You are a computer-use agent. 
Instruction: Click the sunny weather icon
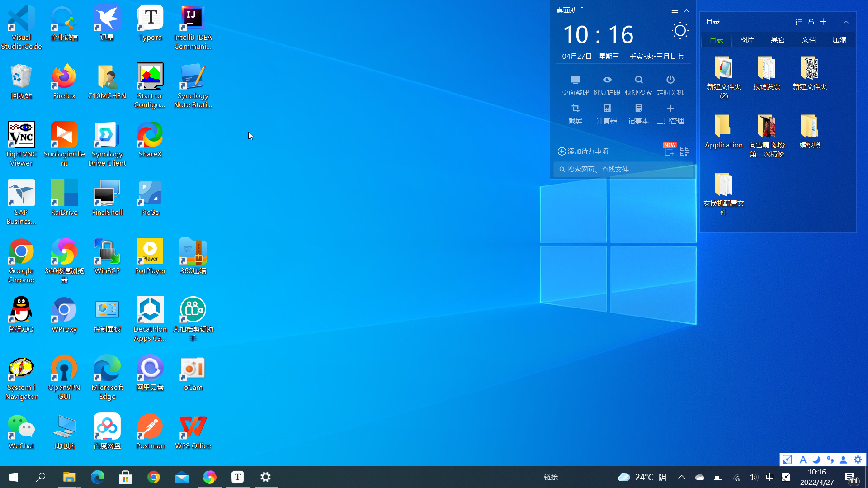[x=679, y=31]
